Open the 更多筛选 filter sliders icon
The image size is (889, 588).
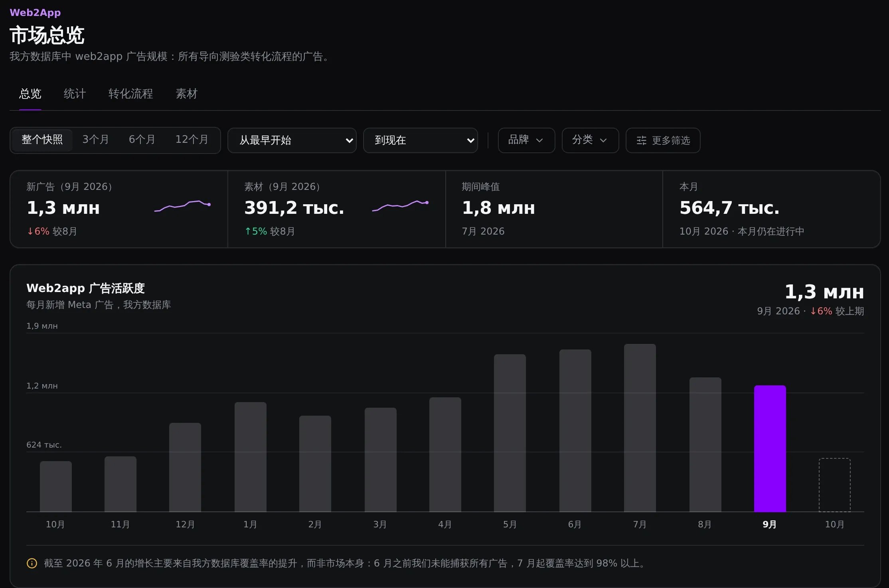tap(641, 140)
